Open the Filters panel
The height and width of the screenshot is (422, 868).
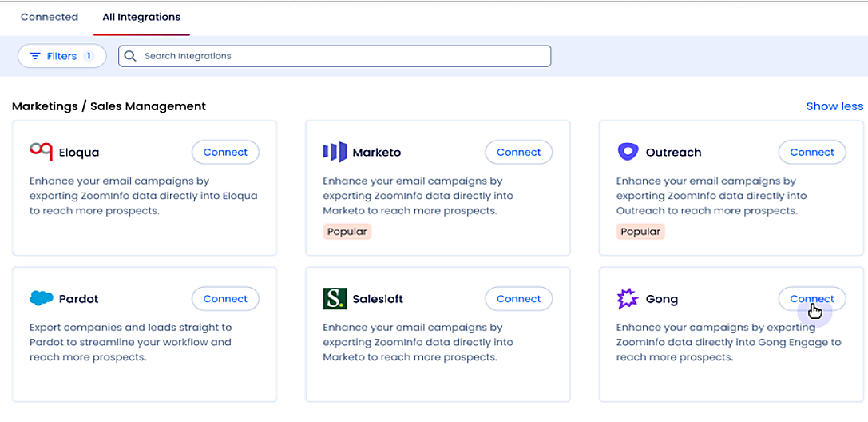pos(62,56)
